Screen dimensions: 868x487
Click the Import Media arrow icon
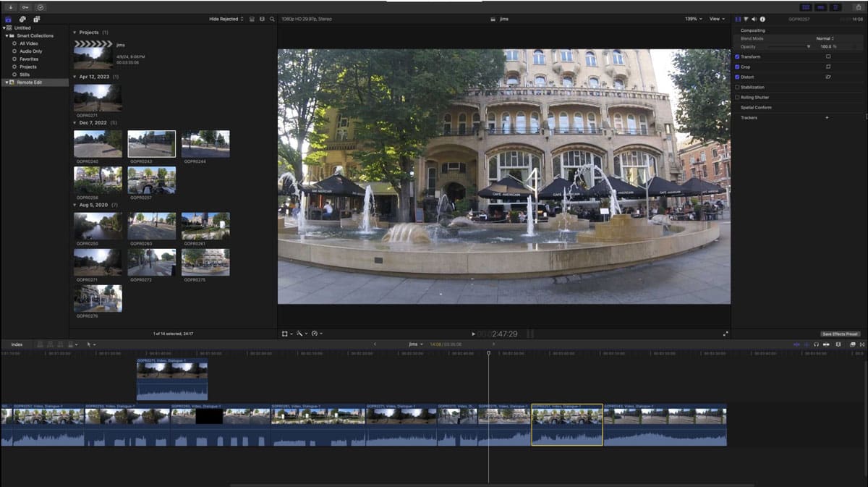[x=11, y=7]
